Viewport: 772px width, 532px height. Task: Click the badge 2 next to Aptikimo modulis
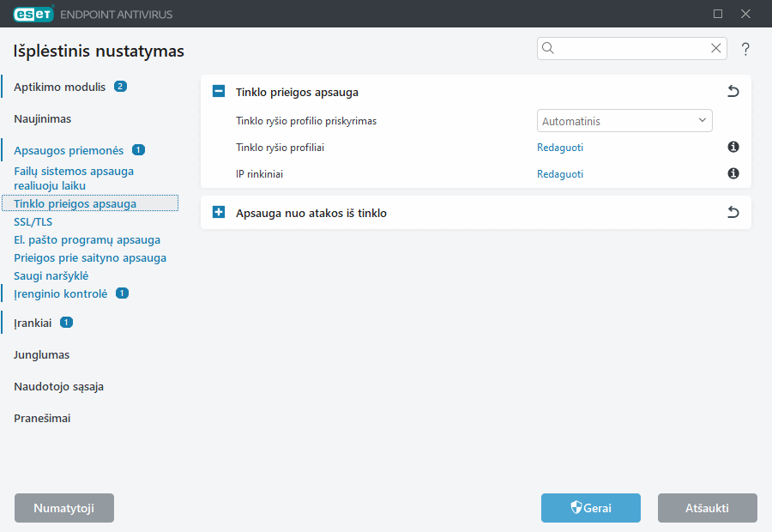coord(121,86)
